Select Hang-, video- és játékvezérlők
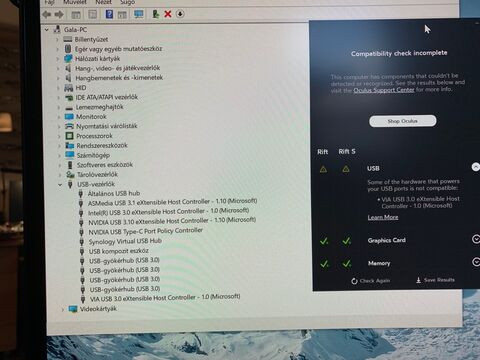The image size is (480, 360). coord(118,68)
